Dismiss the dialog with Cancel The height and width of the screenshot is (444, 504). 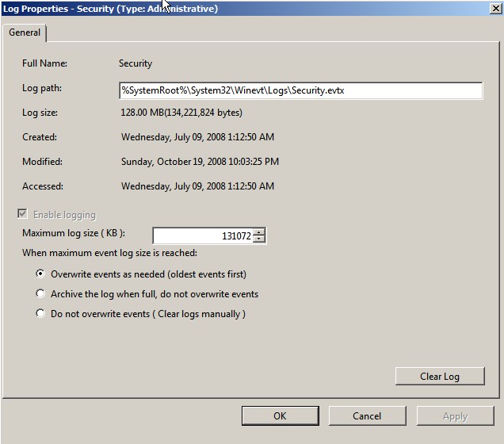click(367, 415)
